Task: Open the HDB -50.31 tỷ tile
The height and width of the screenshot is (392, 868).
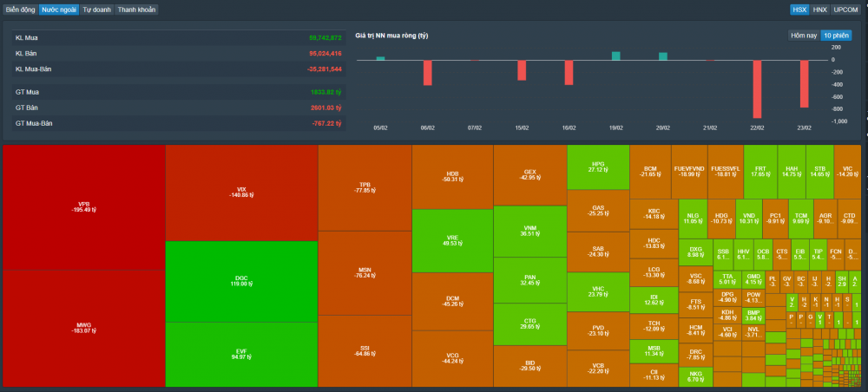Action: point(452,177)
